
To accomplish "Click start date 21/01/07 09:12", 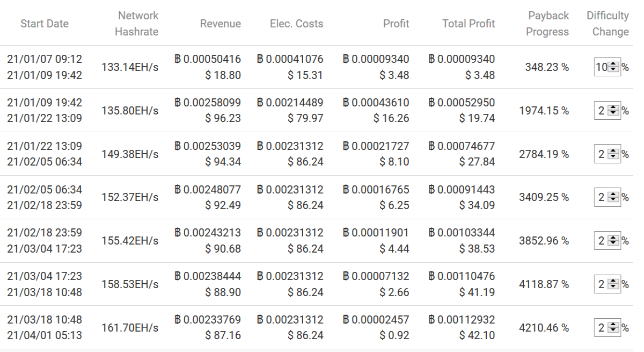I will pos(44,59).
